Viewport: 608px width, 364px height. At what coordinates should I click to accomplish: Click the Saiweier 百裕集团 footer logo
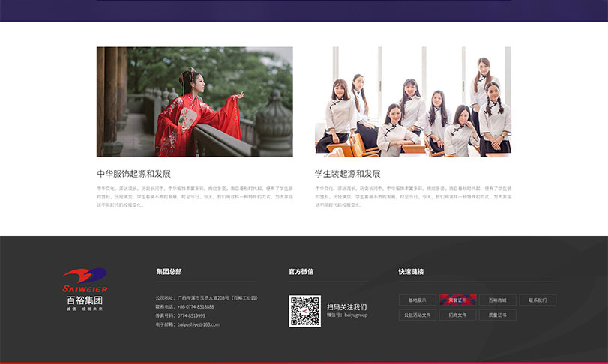[85, 289]
